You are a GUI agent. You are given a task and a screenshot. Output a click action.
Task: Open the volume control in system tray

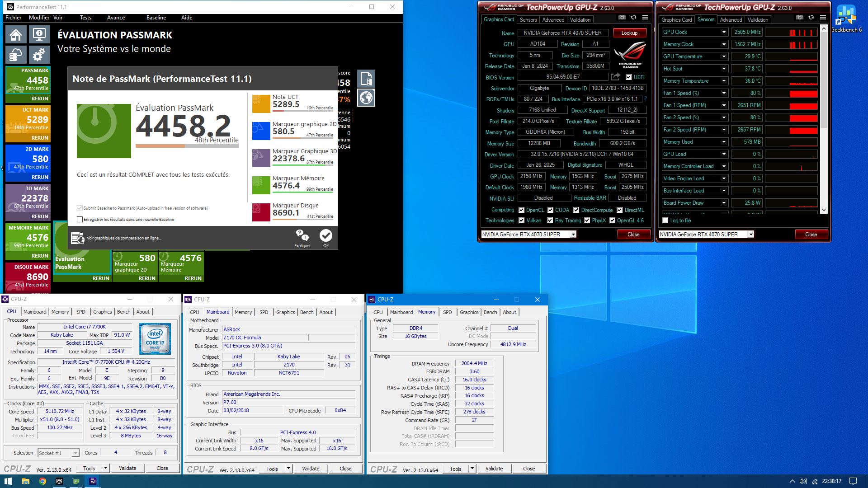[803, 481]
